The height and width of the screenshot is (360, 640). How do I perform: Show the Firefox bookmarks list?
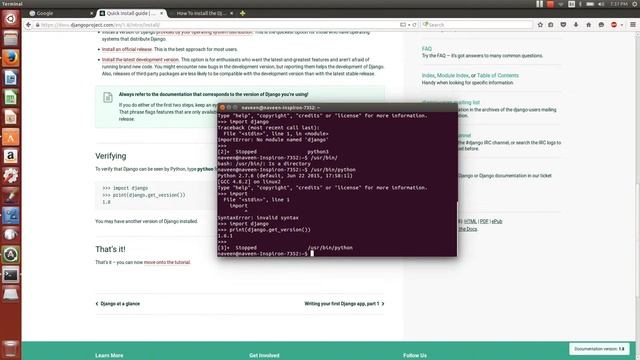[x=551, y=25]
